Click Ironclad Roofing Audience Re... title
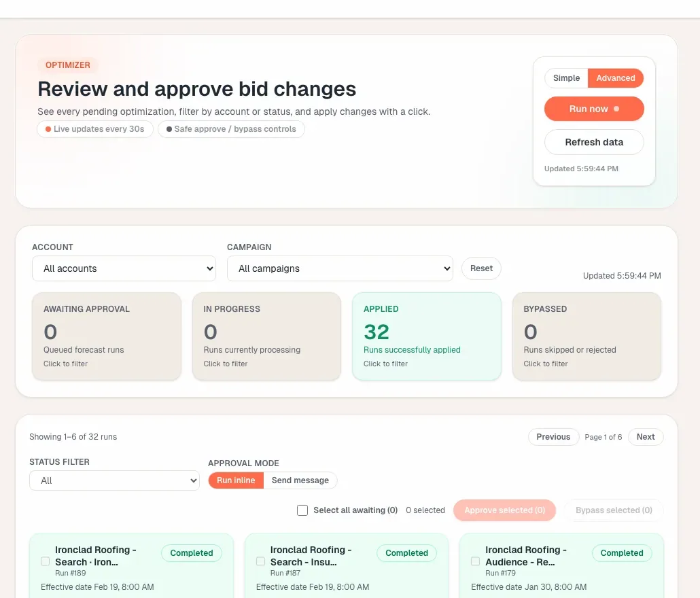The height and width of the screenshot is (598, 700). [526, 556]
